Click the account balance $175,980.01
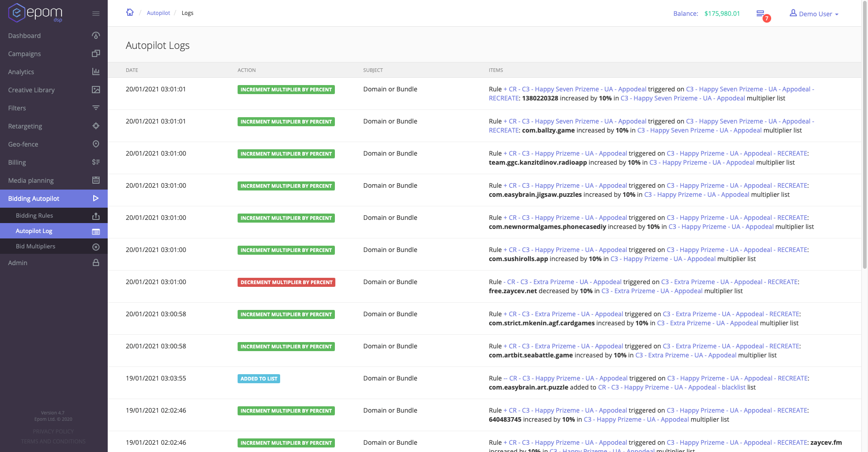 point(722,14)
